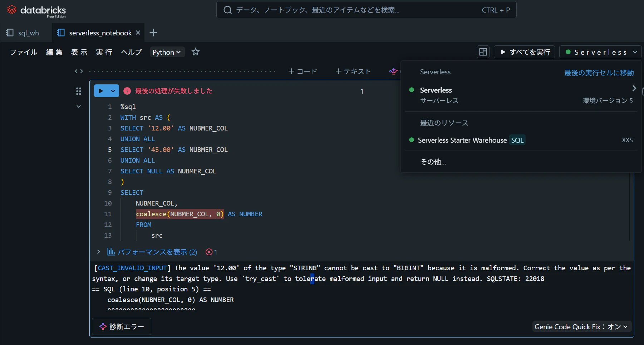
Task: Focus the global search field
Action: [x=366, y=10]
